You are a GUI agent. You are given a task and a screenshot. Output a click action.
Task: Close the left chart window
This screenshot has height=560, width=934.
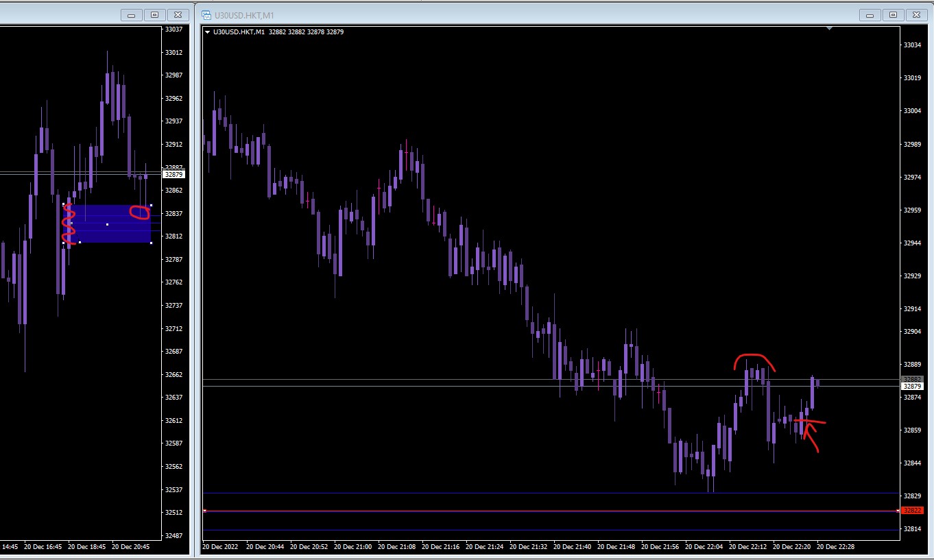pos(178,14)
